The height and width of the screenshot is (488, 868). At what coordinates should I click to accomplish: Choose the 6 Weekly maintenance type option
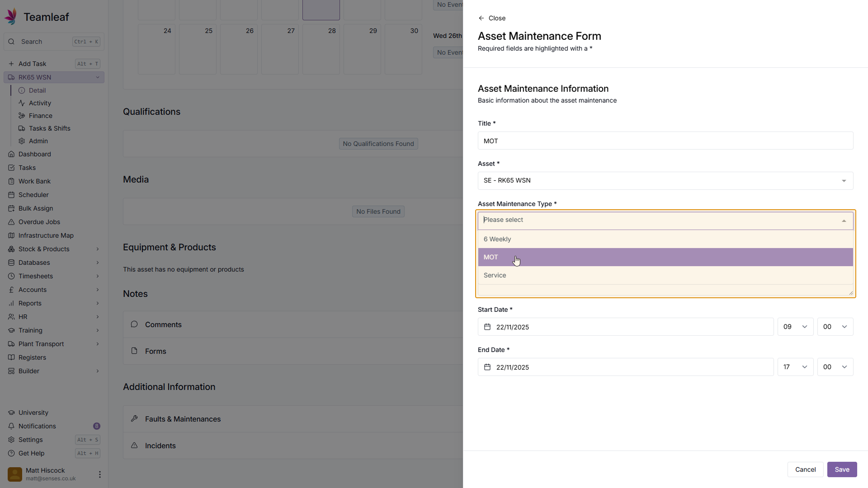(497, 239)
